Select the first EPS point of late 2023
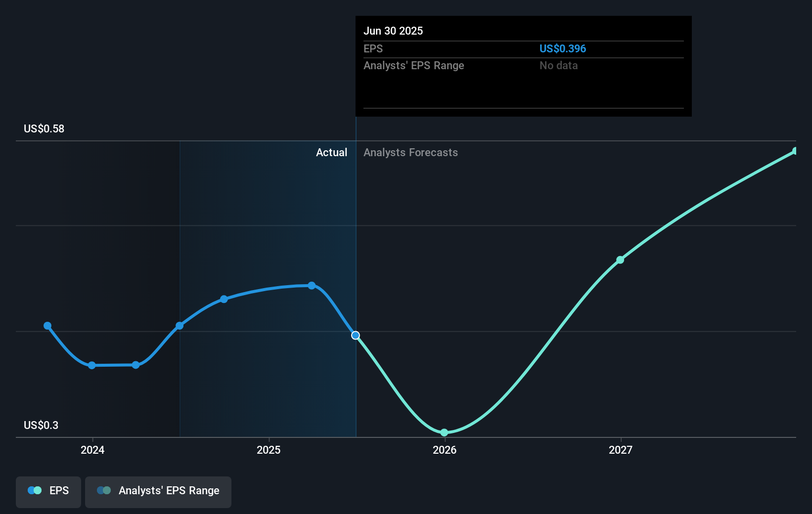 tap(47, 326)
